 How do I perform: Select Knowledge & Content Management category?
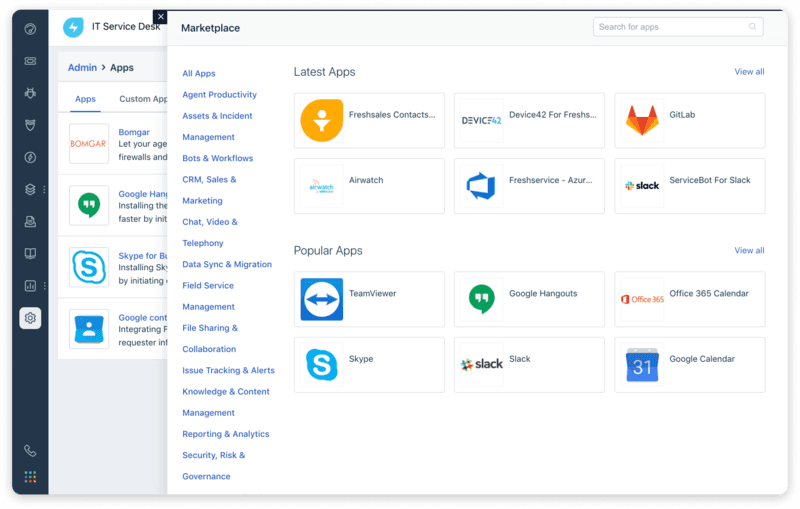point(226,402)
